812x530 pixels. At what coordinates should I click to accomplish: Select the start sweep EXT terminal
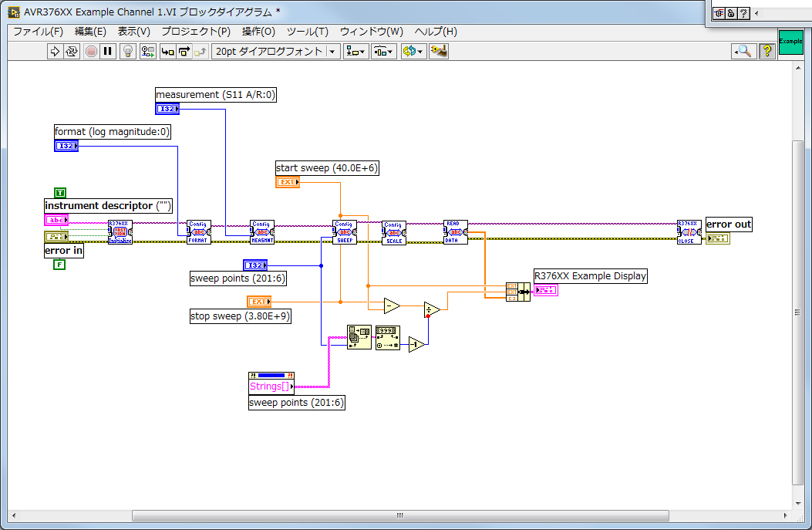tap(288, 182)
